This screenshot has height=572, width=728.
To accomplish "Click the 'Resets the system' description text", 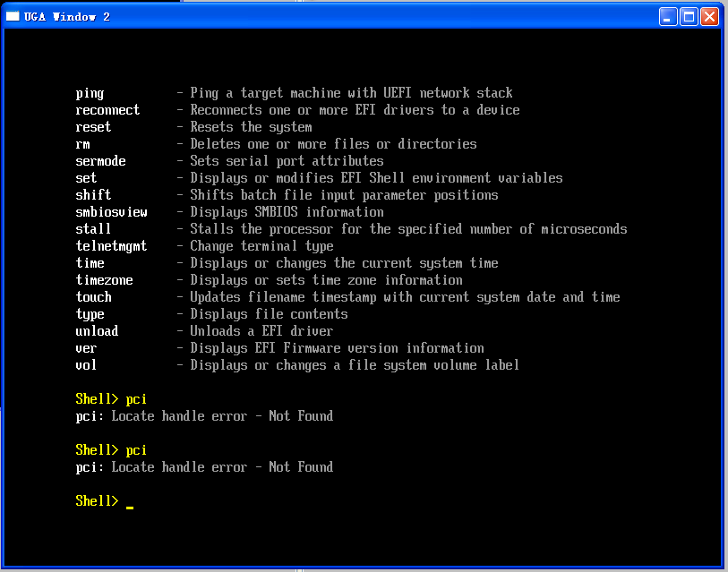I will pyautogui.click(x=252, y=127).
